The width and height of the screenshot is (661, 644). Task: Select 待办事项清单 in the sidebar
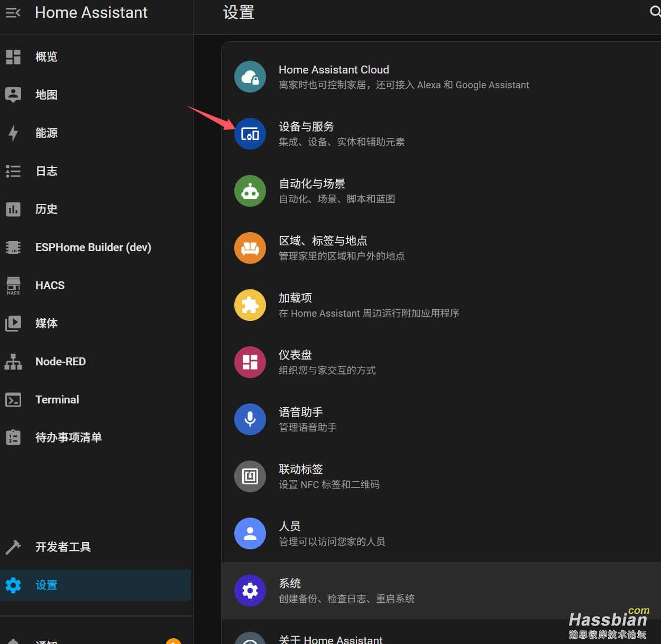point(96,437)
